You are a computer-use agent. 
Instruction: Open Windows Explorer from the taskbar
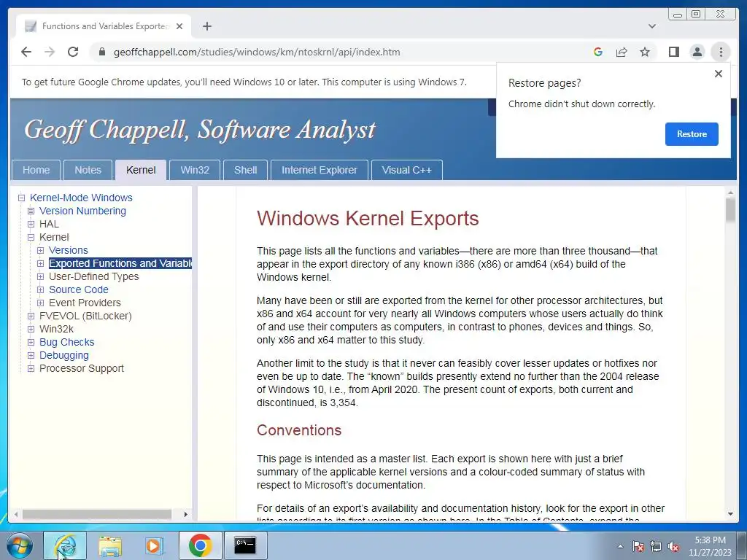click(110, 545)
